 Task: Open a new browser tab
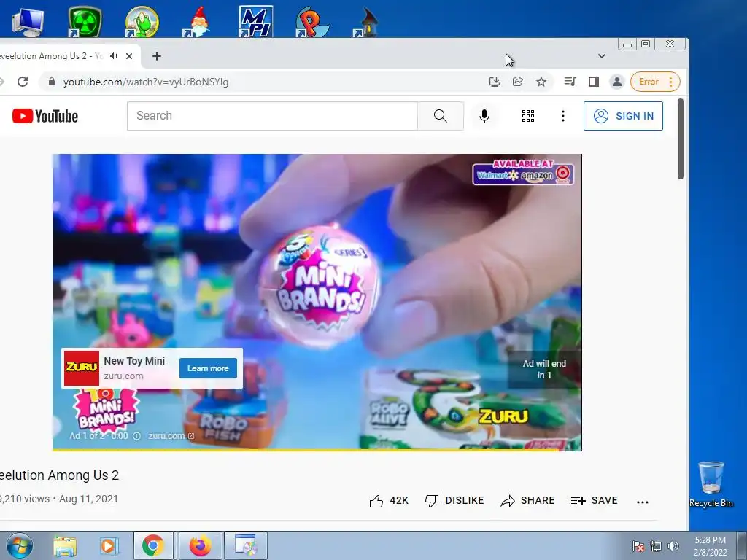(156, 56)
